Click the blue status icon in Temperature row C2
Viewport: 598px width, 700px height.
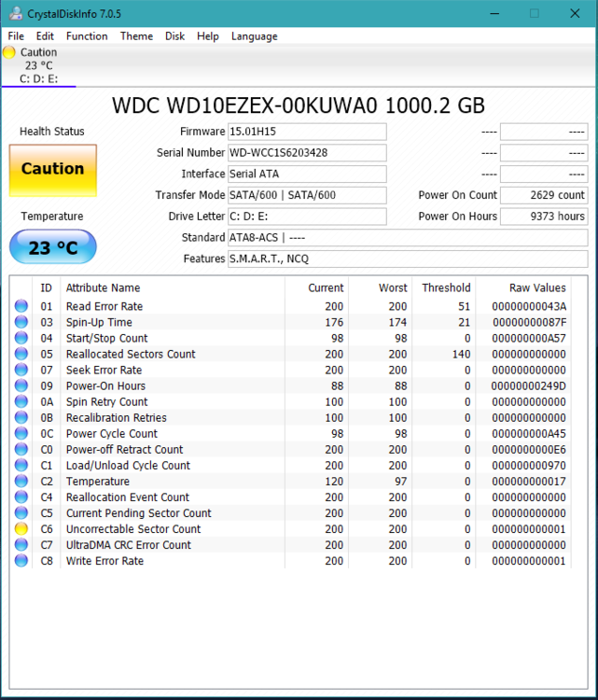21,481
